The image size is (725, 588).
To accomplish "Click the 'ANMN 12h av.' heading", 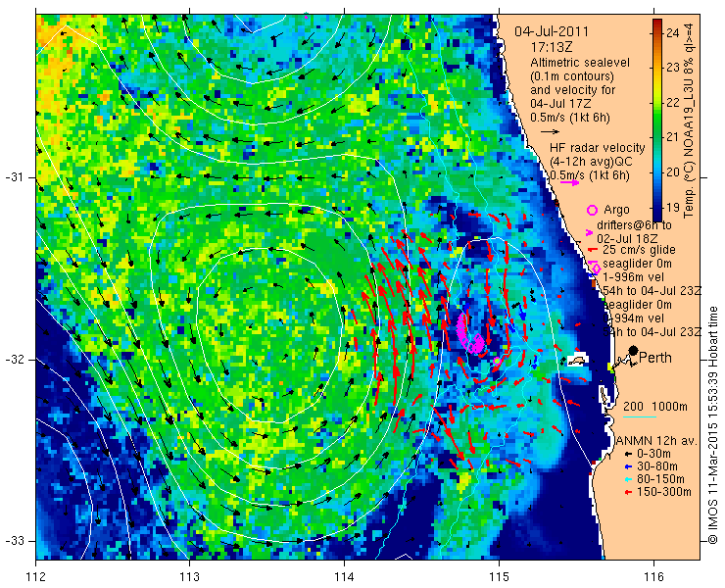I will pyautogui.click(x=657, y=441).
